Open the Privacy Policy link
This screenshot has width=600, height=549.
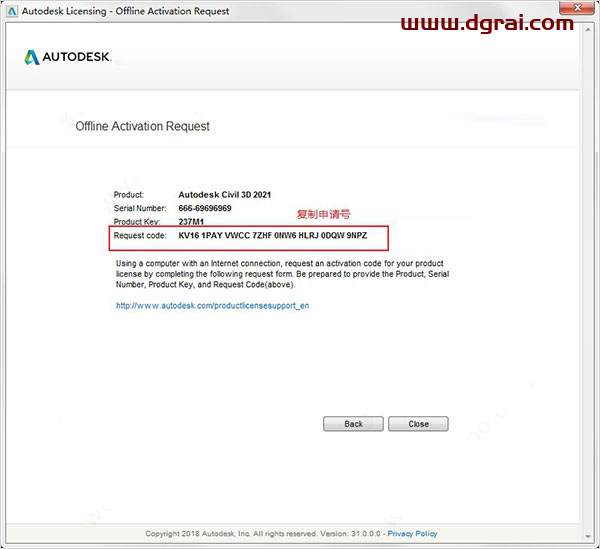pos(412,533)
